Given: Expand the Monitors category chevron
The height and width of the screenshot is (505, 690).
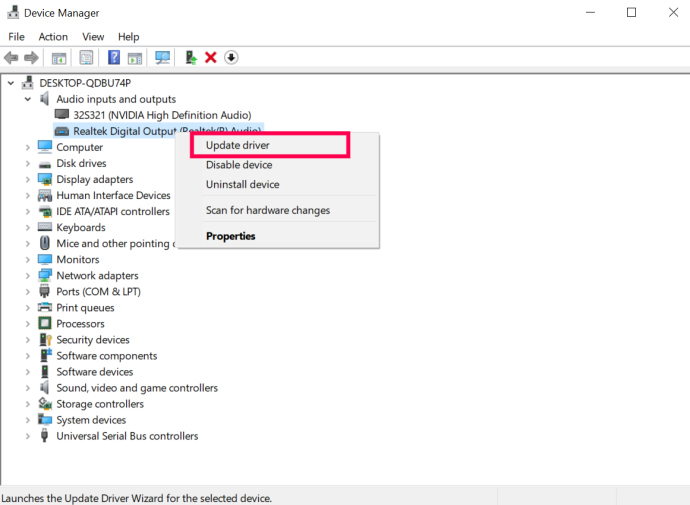Looking at the screenshot, I should coord(28,260).
